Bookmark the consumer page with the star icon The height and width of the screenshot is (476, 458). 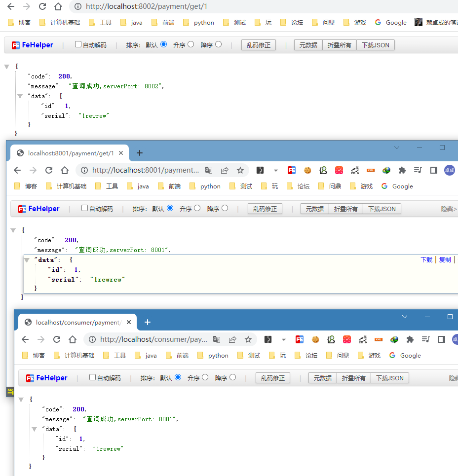(248, 339)
